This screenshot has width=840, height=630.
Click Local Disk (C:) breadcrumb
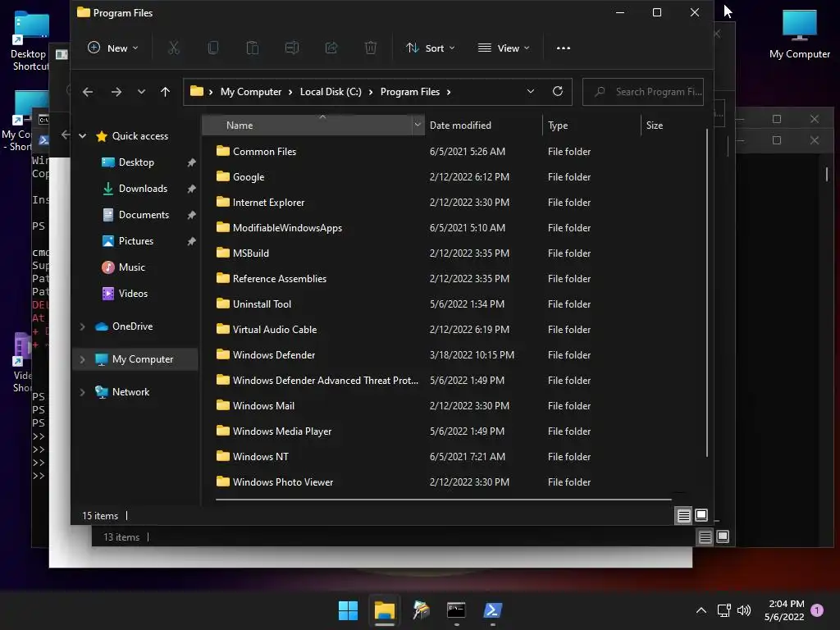(331, 92)
